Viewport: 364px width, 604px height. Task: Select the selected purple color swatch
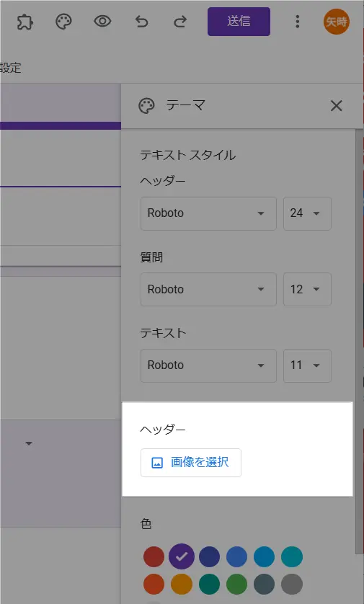(x=182, y=556)
